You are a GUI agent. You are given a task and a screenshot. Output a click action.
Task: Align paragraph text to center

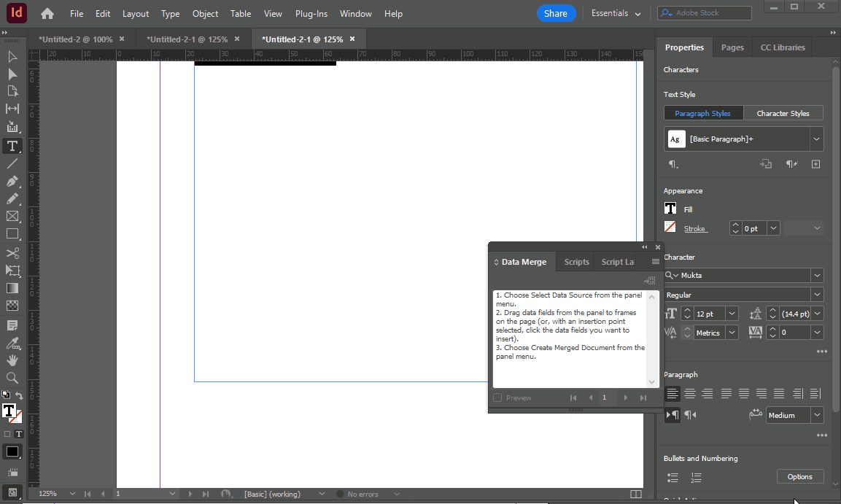pos(690,394)
